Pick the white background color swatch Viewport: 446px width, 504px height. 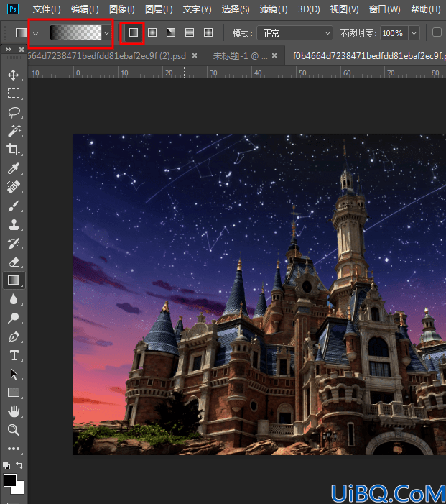pos(20,489)
